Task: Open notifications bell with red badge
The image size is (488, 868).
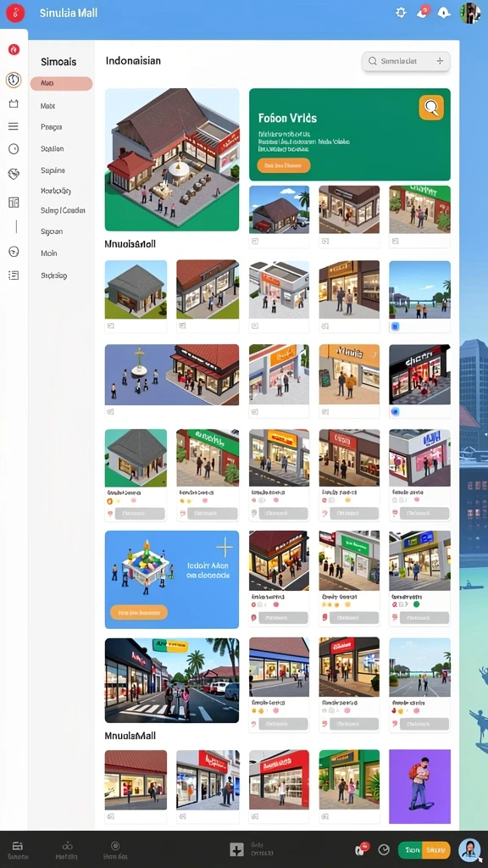Action: pos(423,12)
